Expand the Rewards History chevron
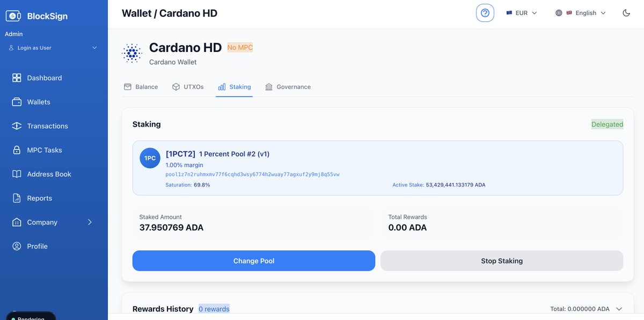Screen dimensions: 644x320 [619, 309]
